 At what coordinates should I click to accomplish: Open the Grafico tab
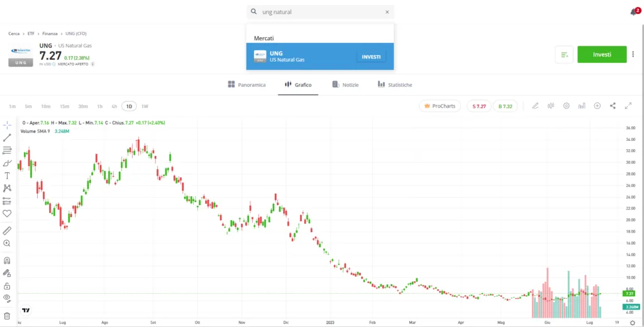coord(298,85)
